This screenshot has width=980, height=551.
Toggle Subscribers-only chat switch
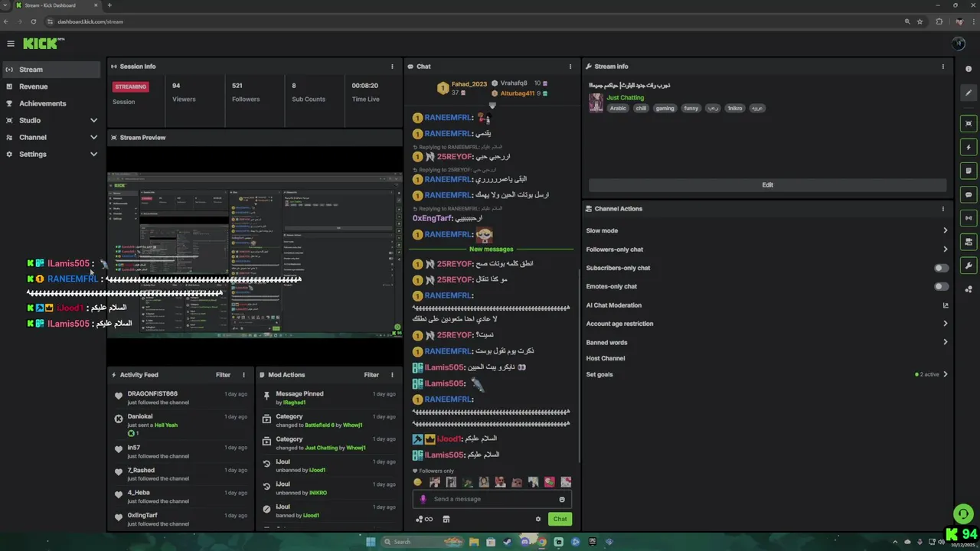942,268
